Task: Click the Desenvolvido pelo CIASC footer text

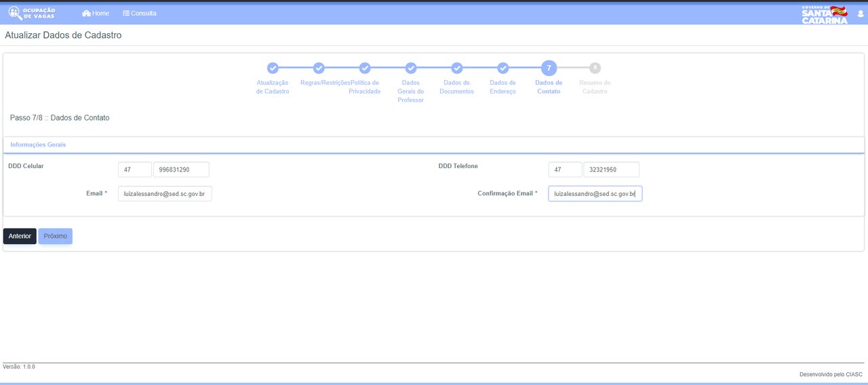Action: pos(831,374)
